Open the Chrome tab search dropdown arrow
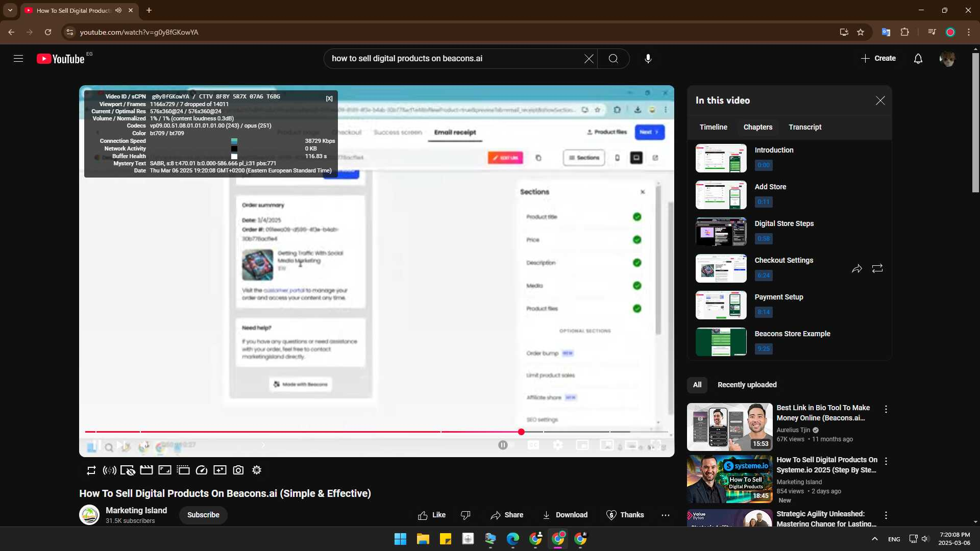The image size is (980, 551). click(x=10, y=10)
